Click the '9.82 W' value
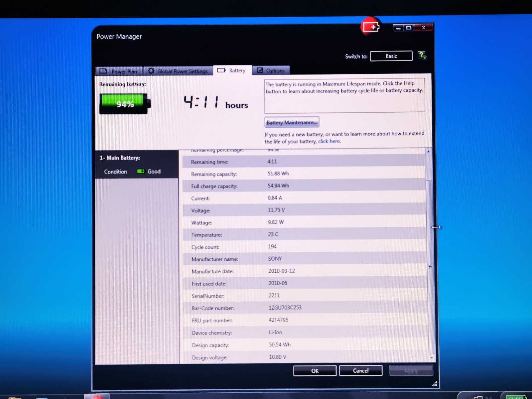 pos(276,222)
